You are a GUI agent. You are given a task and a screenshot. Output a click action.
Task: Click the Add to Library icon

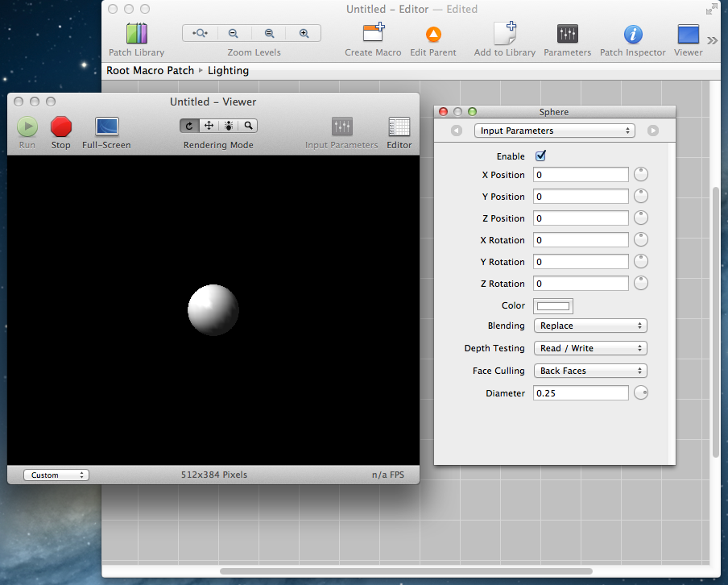[504, 35]
